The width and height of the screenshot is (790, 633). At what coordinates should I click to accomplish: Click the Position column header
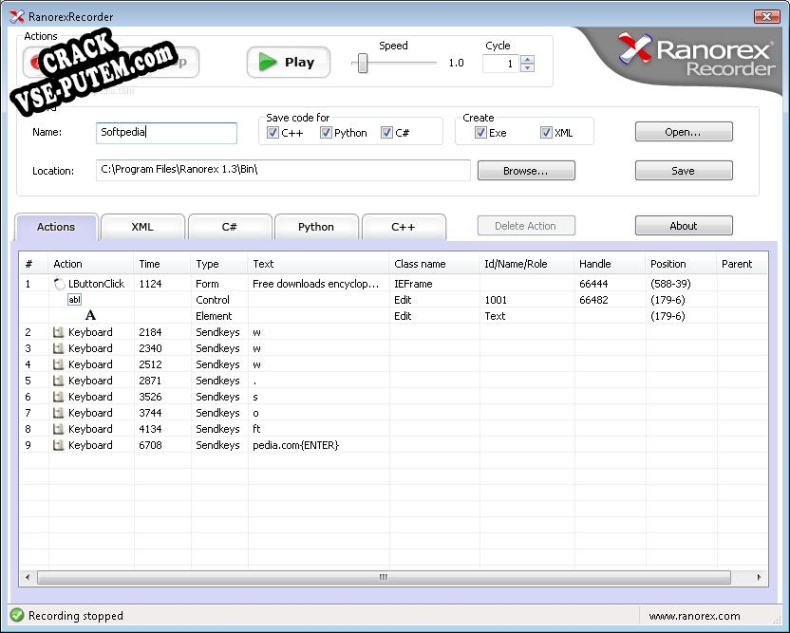[x=681, y=264]
